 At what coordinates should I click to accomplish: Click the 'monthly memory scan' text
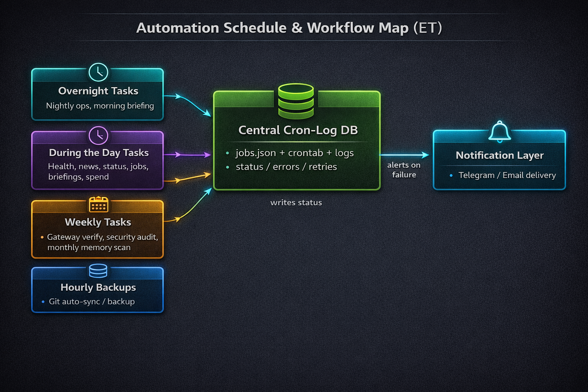click(x=89, y=247)
